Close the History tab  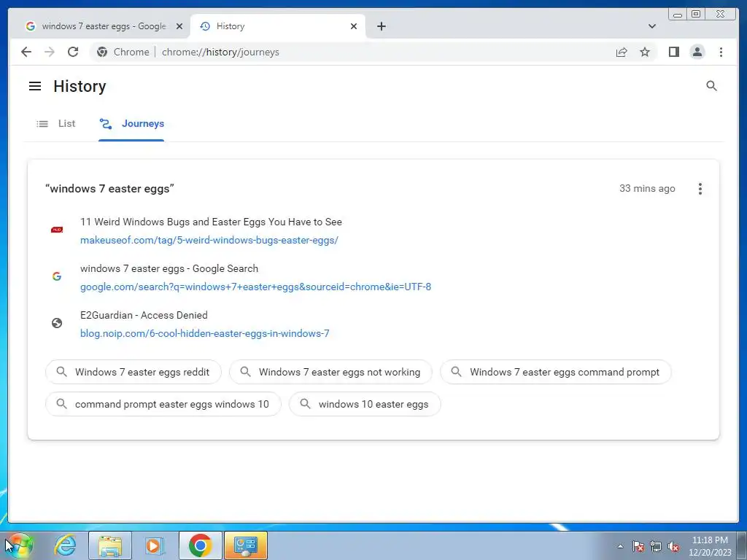click(354, 26)
